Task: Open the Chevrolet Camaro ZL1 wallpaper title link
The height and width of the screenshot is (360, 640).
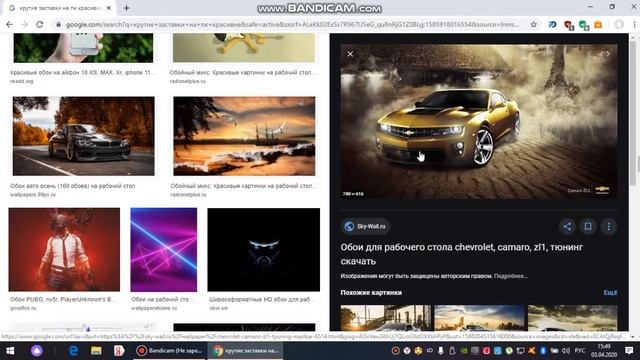Action: coord(462,254)
